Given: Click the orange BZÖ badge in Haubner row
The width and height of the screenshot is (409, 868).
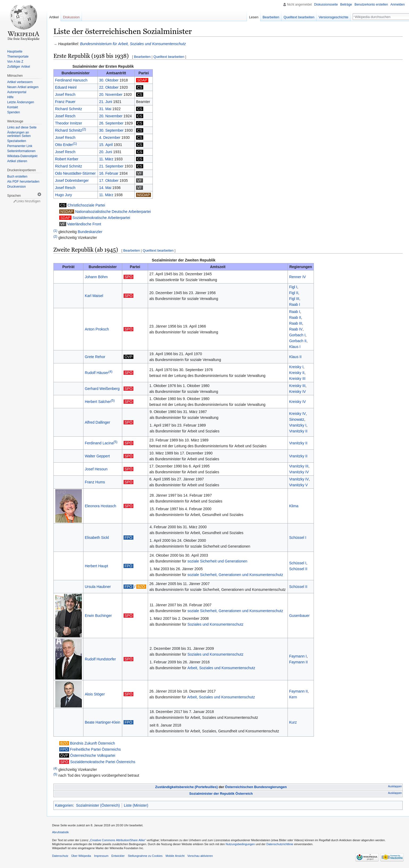Looking at the screenshot, I should click(x=141, y=587).
